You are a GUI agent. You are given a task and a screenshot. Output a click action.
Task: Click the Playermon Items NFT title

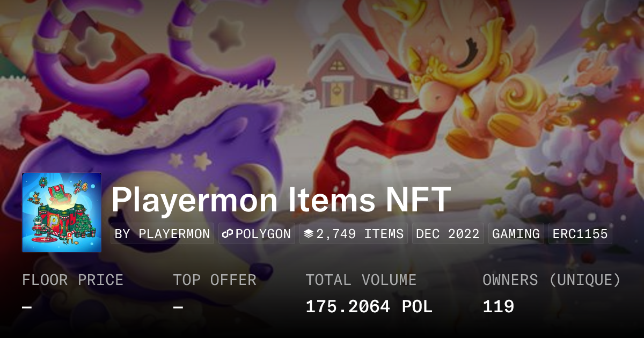[x=281, y=200]
